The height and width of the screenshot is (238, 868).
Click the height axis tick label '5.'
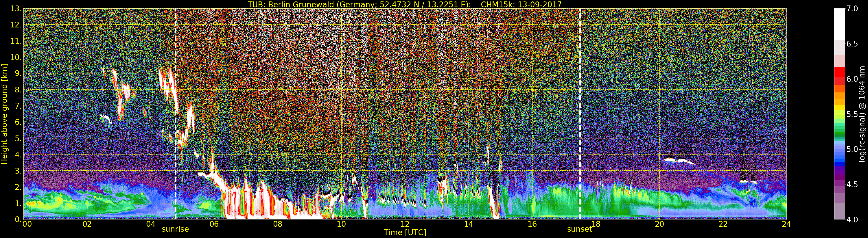18,138
